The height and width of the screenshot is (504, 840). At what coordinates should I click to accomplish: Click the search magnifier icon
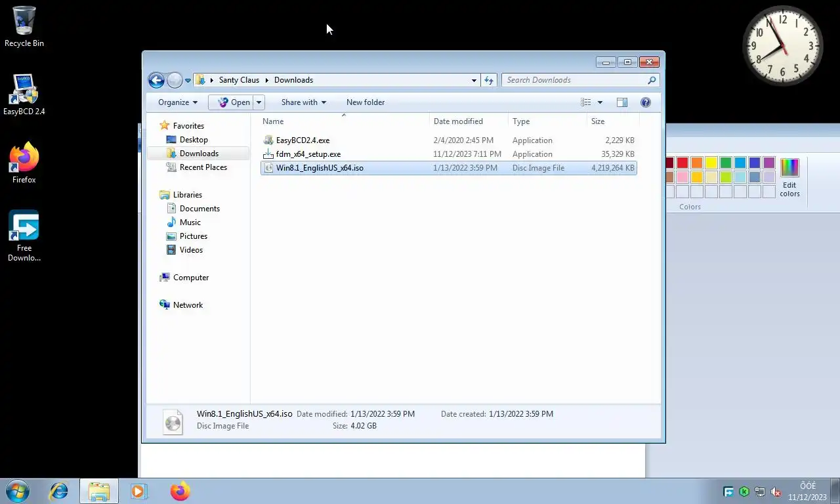652,80
